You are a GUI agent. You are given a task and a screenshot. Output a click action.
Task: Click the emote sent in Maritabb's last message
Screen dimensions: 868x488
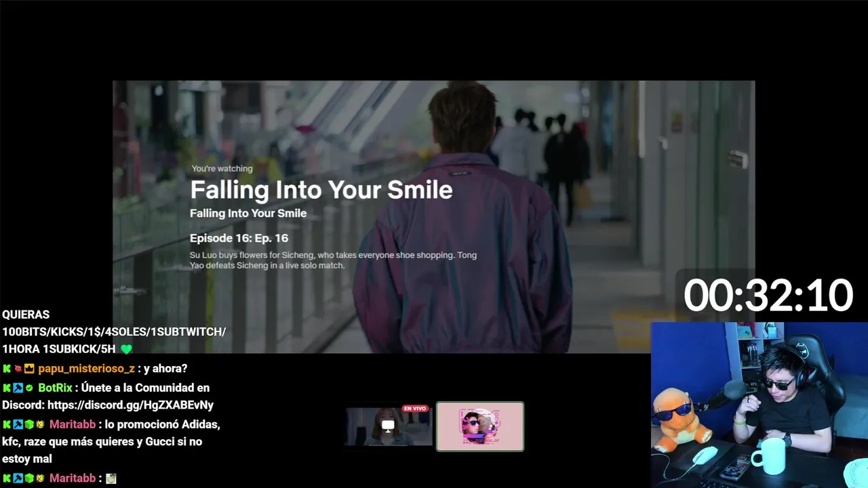[111, 479]
